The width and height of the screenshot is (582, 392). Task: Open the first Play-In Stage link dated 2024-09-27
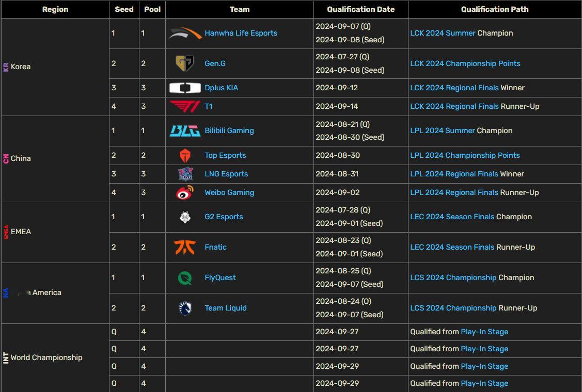tap(484, 332)
